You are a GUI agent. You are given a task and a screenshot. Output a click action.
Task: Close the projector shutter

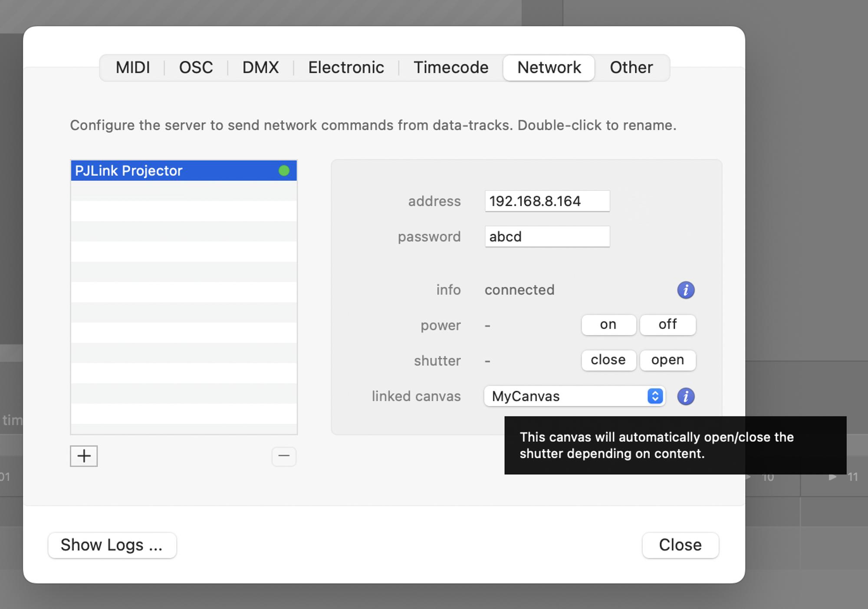coord(608,360)
